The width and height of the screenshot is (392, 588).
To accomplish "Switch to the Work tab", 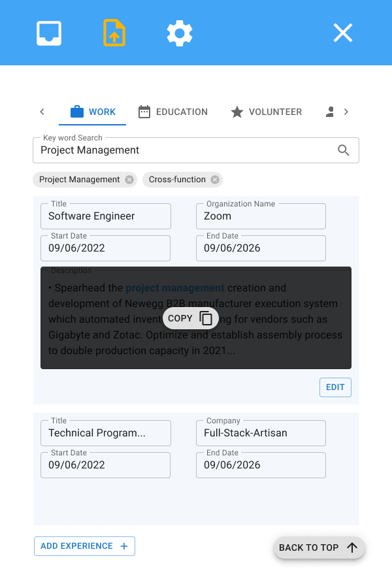I will (93, 112).
